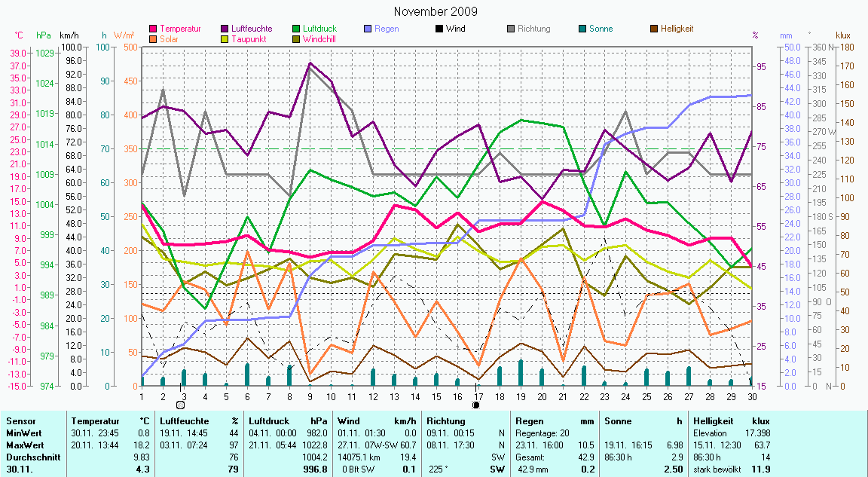Click the orange Solar legend square
Screen dimensions: 868x477
coord(154,38)
